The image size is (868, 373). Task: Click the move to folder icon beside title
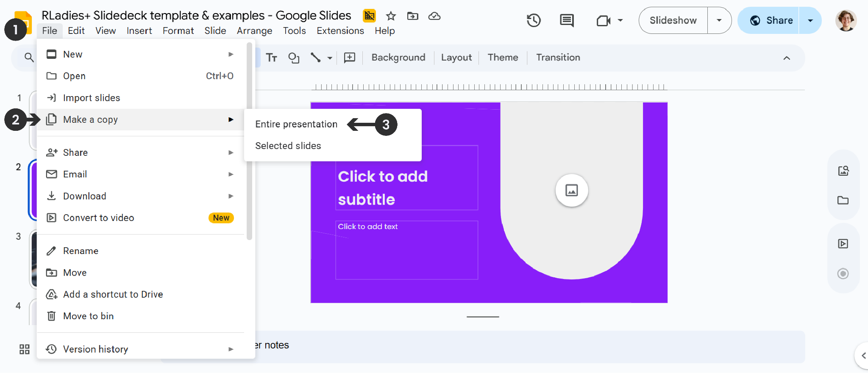(x=412, y=16)
